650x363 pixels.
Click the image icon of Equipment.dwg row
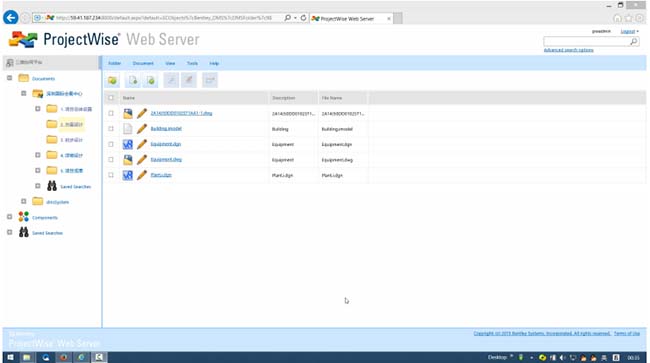(128, 160)
